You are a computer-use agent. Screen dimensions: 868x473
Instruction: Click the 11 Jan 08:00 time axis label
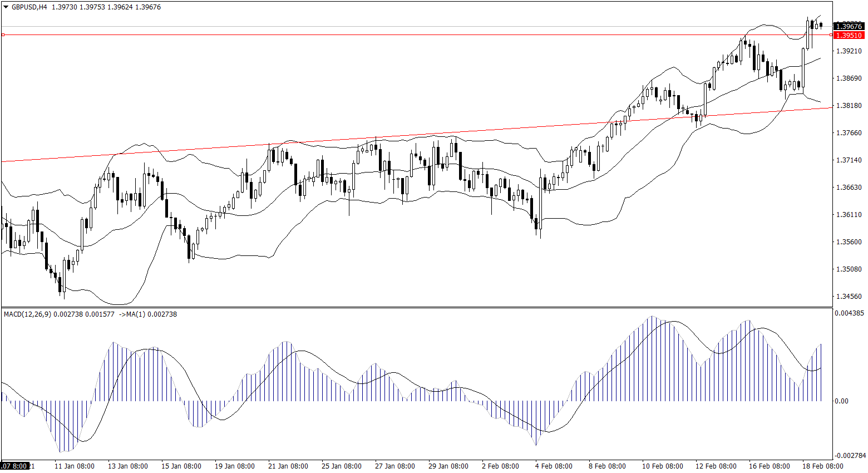(74, 466)
